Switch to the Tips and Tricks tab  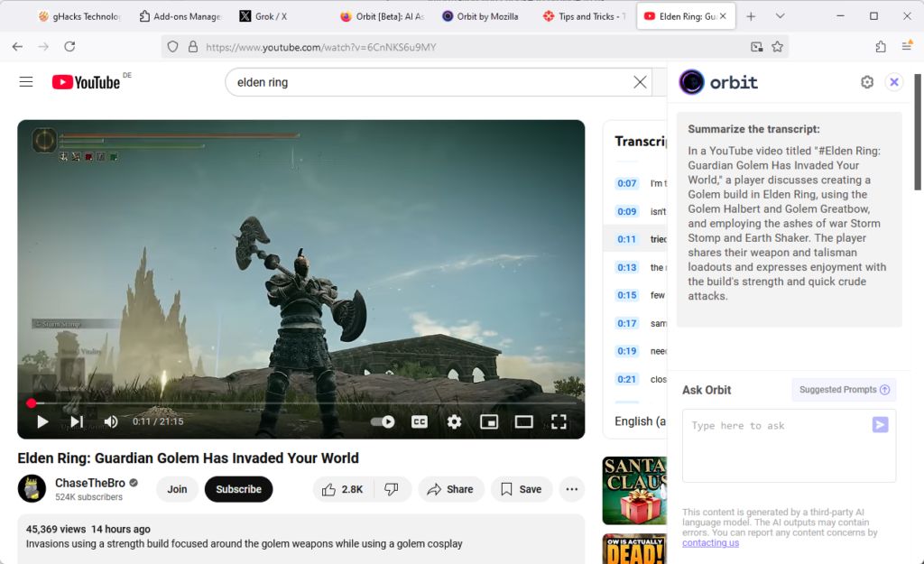coord(584,16)
